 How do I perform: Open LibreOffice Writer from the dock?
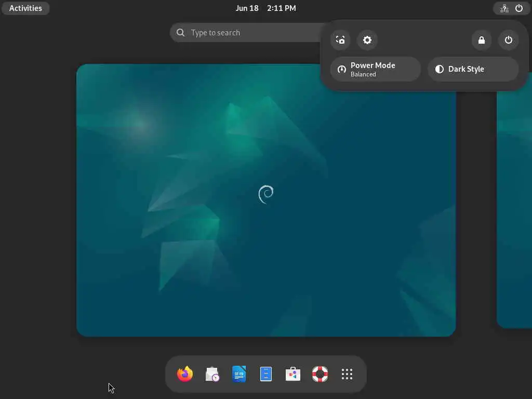(239, 374)
